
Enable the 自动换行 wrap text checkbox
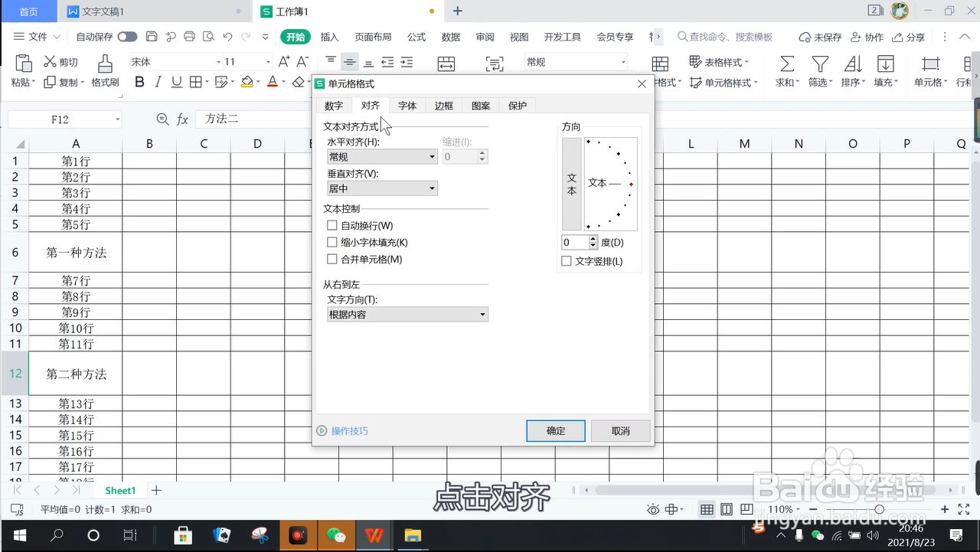tap(332, 225)
